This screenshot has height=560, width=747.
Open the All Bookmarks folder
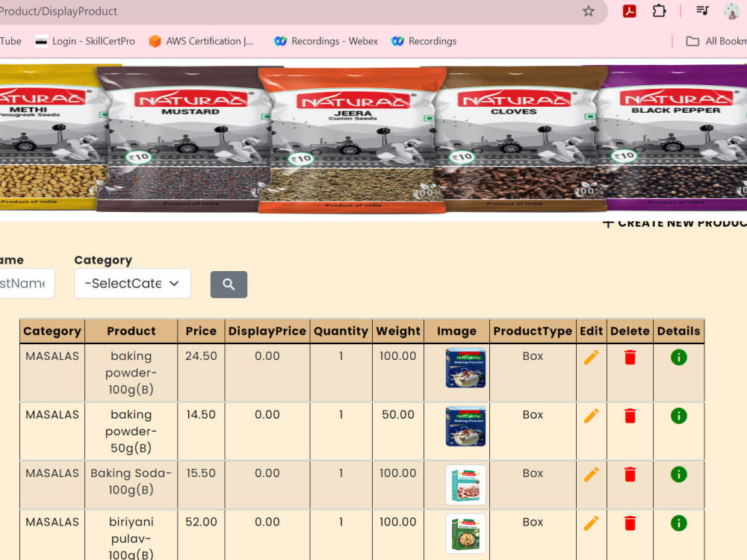click(x=716, y=41)
